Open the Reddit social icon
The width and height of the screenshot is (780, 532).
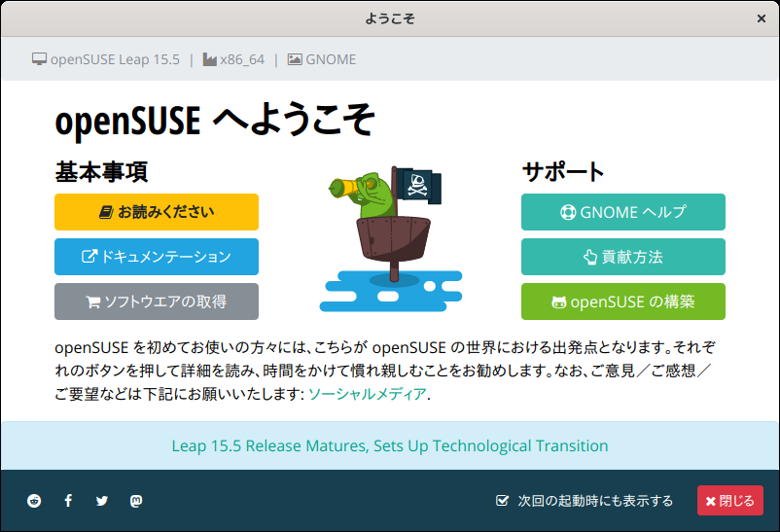point(34,501)
